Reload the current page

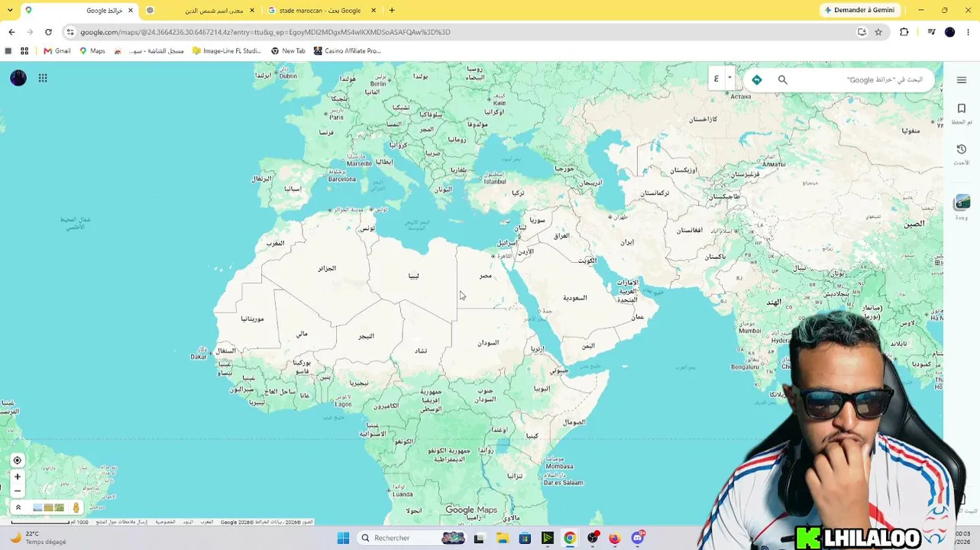pyautogui.click(x=48, y=32)
